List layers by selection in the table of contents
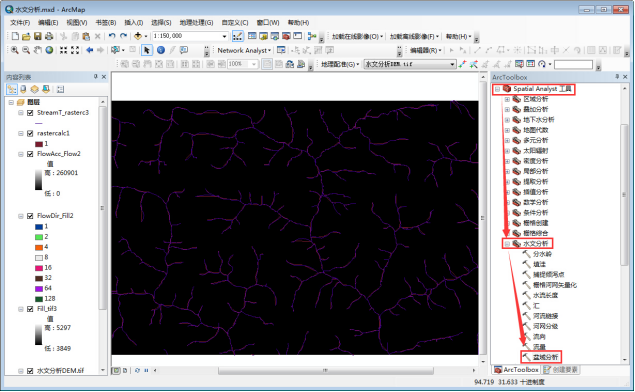635x392 pixels. [46, 89]
